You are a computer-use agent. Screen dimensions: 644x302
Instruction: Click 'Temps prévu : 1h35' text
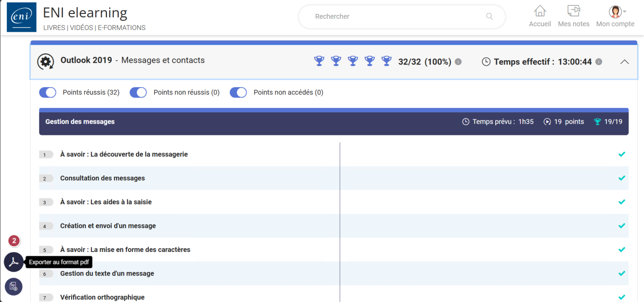503,122
